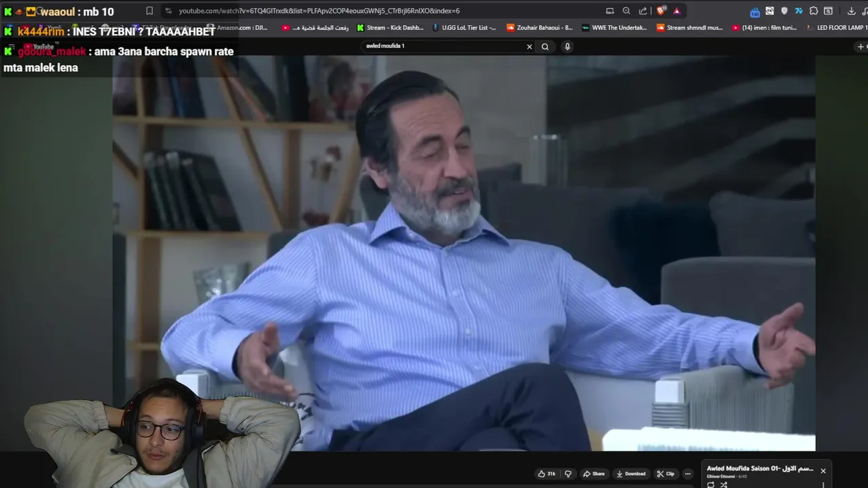Open the Share dialog
Screen dimensions: 868x488
(x=593, y=474)
